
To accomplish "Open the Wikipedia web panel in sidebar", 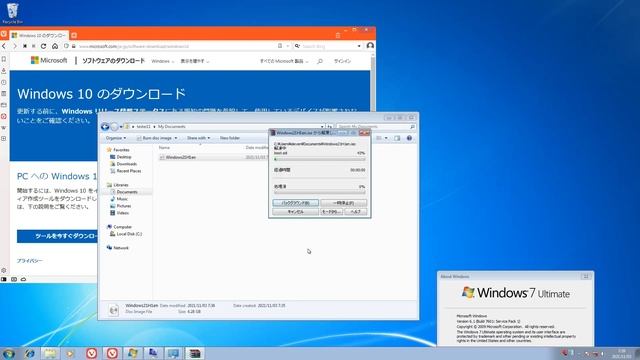I will click(4, 128).
